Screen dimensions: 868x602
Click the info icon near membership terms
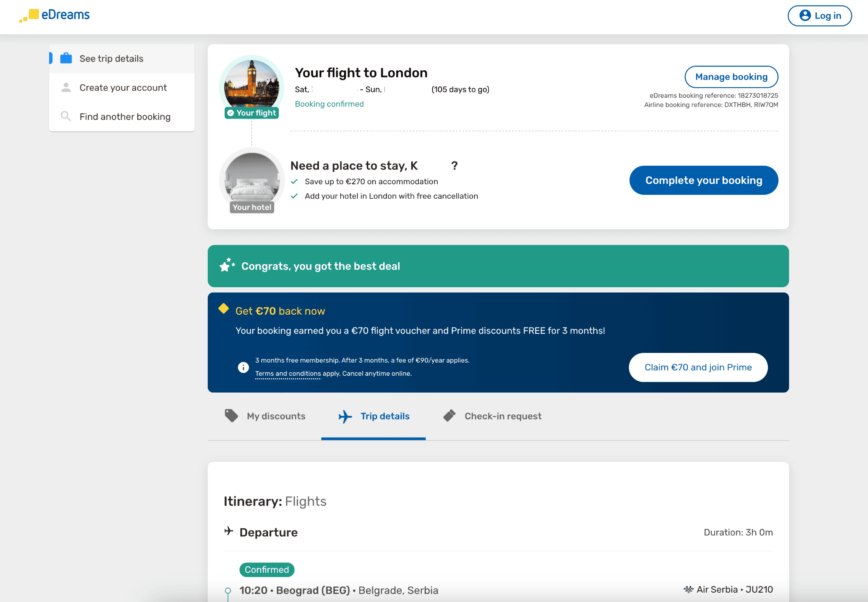tap(243, 367)
